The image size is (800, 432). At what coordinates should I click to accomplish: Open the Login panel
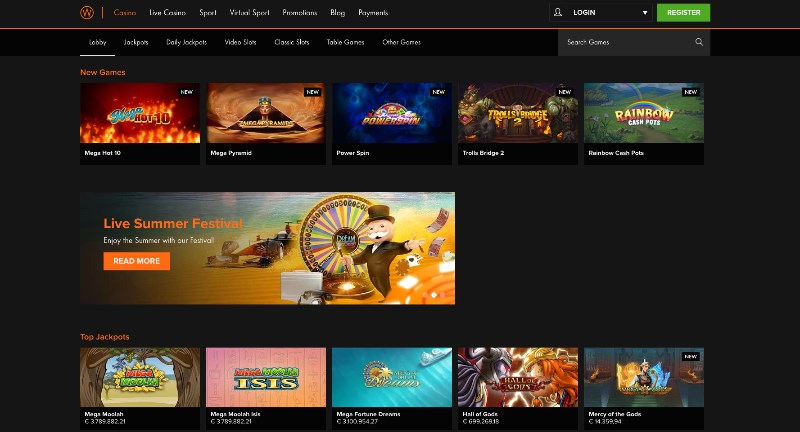pos(601,13)
